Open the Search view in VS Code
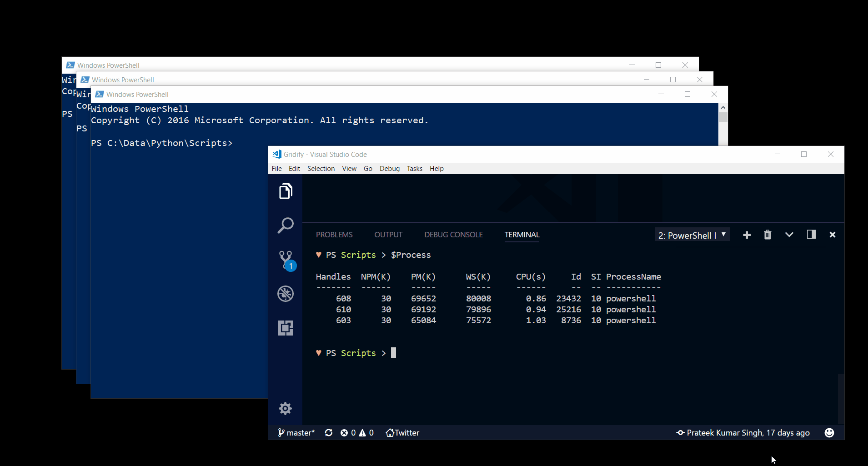Viewport: 868px width, 466px height. pos(286,225)
